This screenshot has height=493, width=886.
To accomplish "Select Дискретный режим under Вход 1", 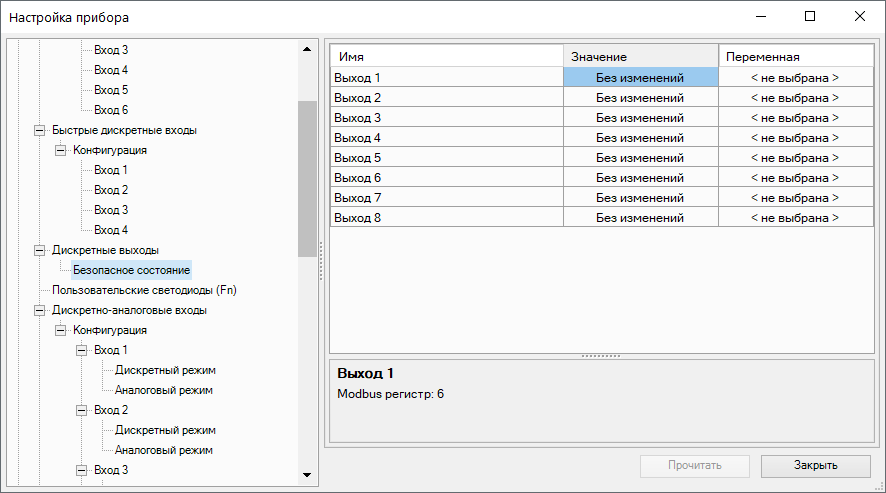I will click(165, 370).
